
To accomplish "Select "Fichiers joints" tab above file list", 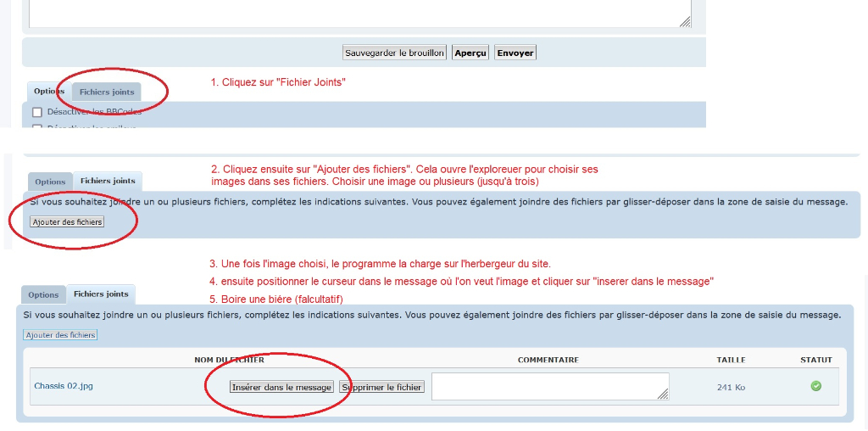I will [101, 294].
